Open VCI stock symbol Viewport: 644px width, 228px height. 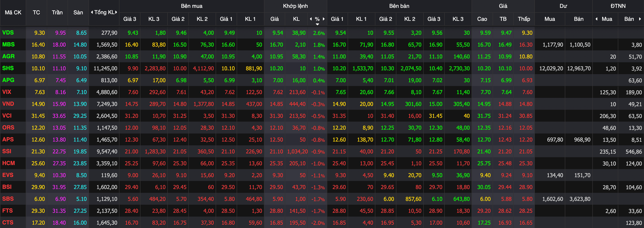(7, 116)
